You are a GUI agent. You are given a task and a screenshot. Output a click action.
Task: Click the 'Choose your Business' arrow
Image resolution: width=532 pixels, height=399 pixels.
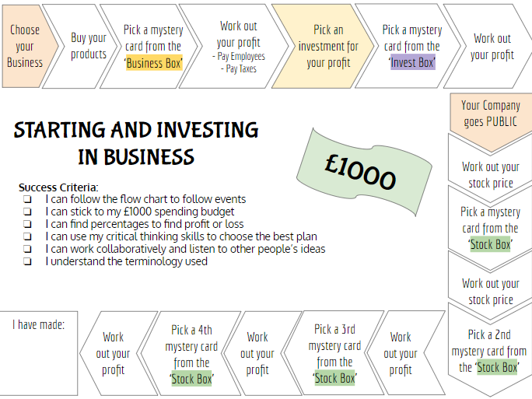pyautogui.click(x=30, y=46)
